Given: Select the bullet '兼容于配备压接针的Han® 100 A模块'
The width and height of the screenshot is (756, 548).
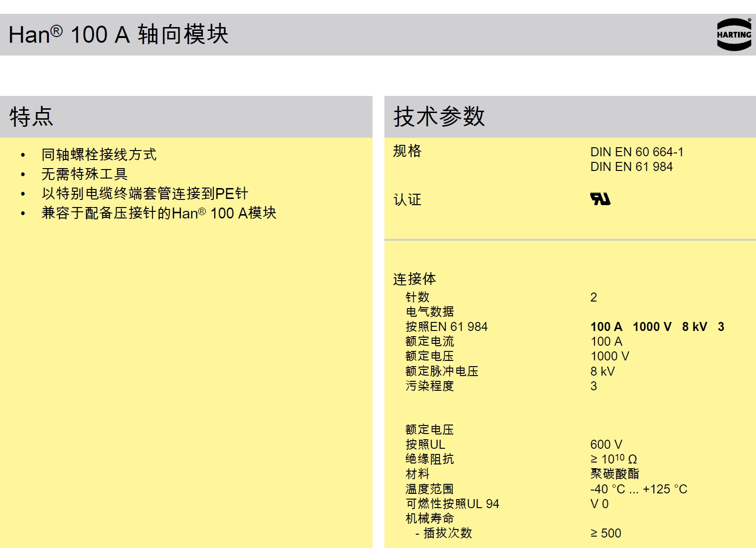Looking at the screenshot, I should tap(159, 213).
